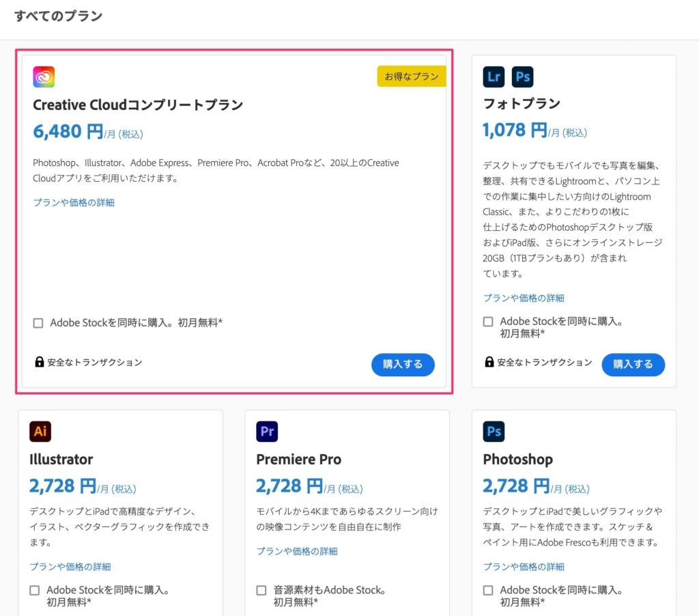This screenshot has height=616, width=699.
Task: Click the すべてのプラン page heading
Action: pos(59,16)
